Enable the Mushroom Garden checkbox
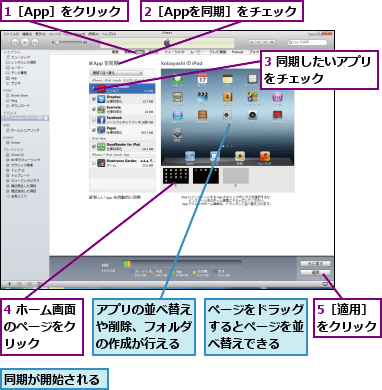This screenshot has width=382, height=390. click(x=94, y=163)
